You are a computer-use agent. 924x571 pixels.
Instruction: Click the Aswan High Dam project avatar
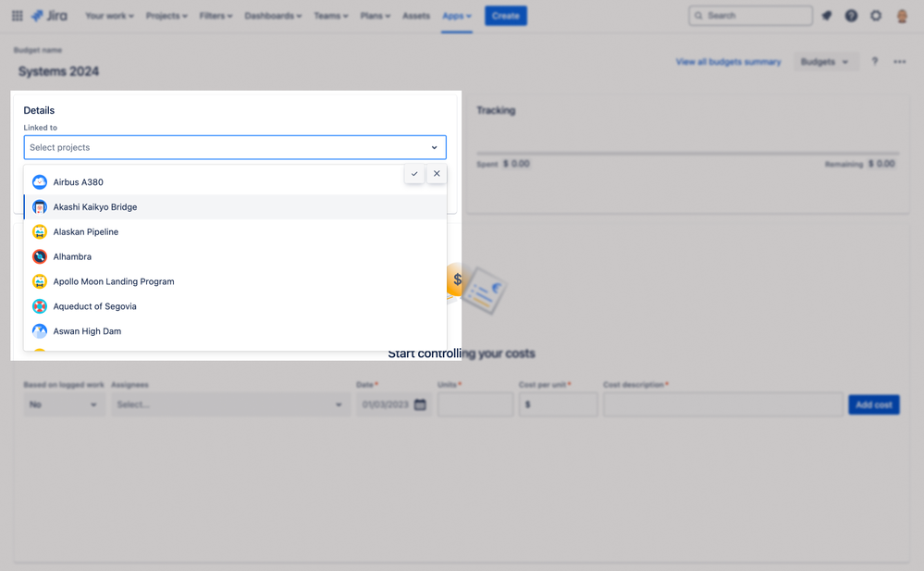click(39, 330)
